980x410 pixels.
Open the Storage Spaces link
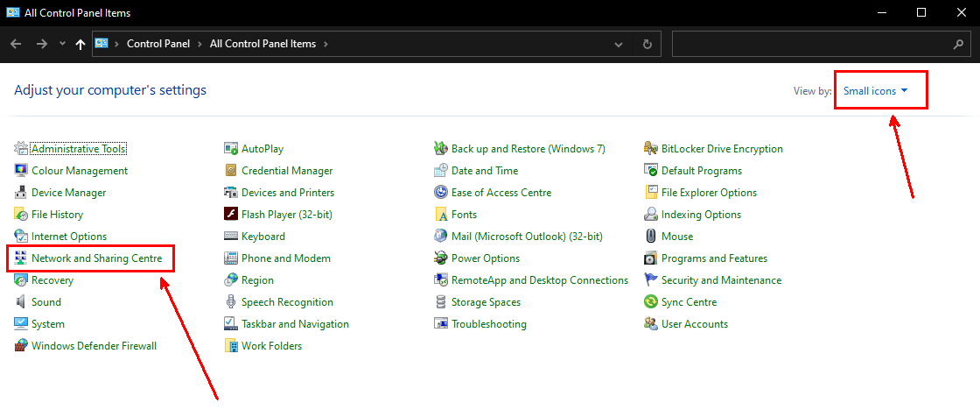[486, 302]
